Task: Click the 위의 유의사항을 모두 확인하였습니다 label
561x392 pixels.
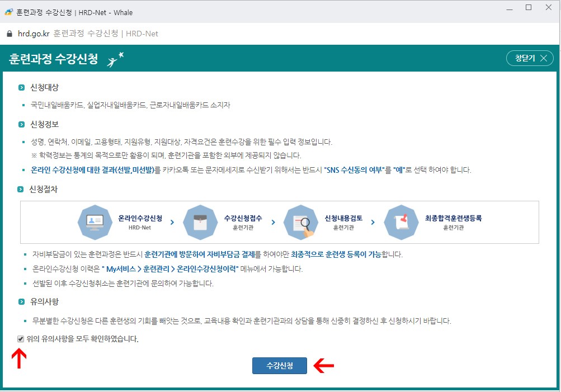Action: pyautogui.click(x=82, y=339)
